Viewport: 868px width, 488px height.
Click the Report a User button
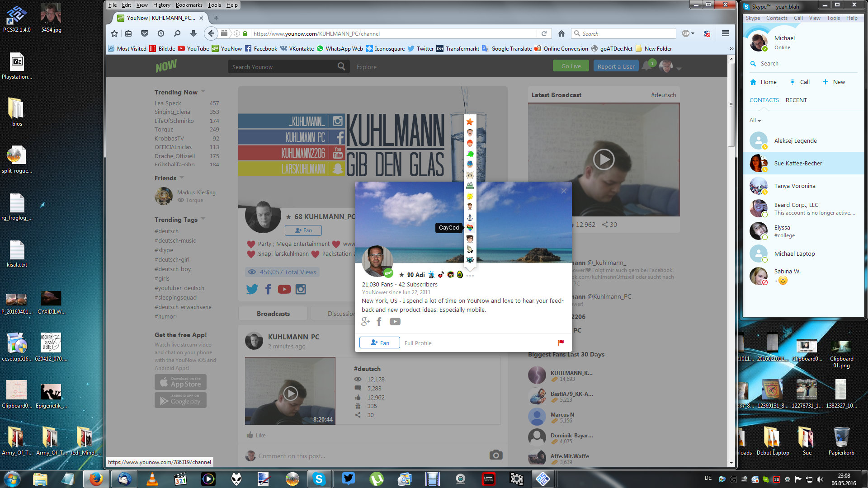[616, 66]
